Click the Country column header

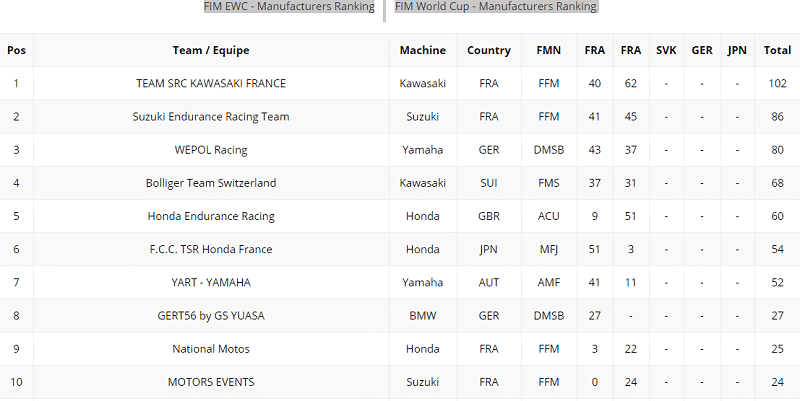(489, 50)
